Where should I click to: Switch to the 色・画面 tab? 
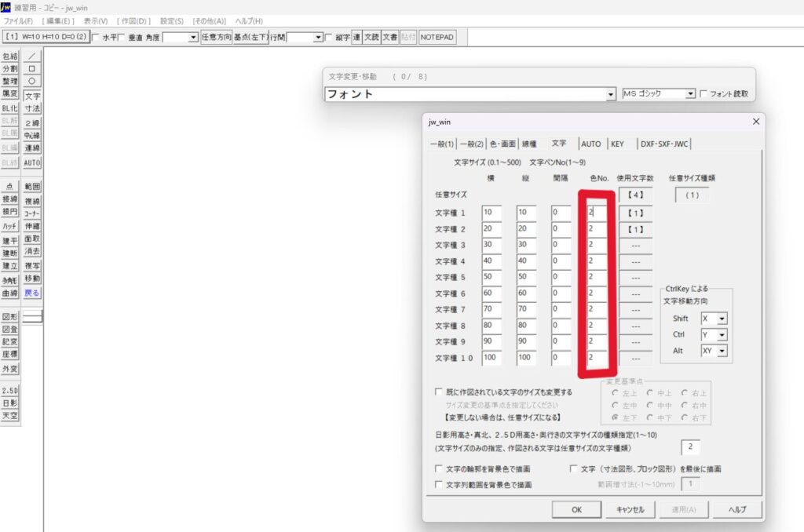503,144
